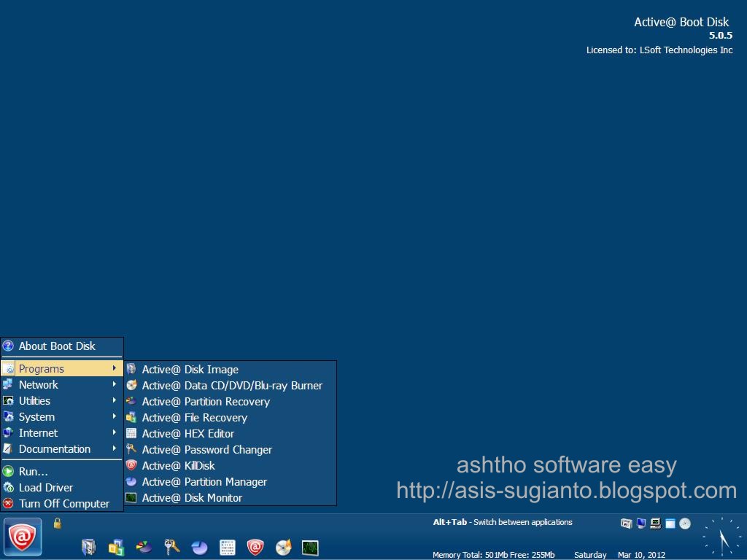747x560 pixels.
Task: Open Active@ HEX Editor from submenu
Action: [x=231, y=434]
